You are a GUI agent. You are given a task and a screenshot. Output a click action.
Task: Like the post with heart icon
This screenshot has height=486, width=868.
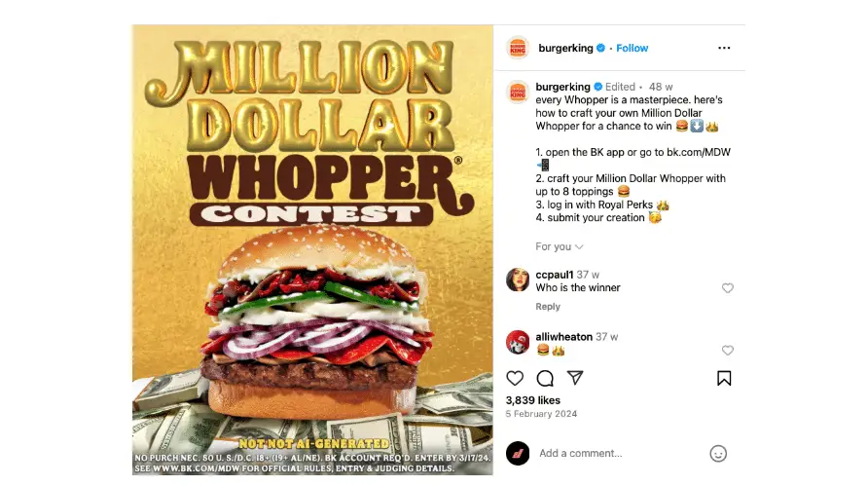click(x=515, y=378)
